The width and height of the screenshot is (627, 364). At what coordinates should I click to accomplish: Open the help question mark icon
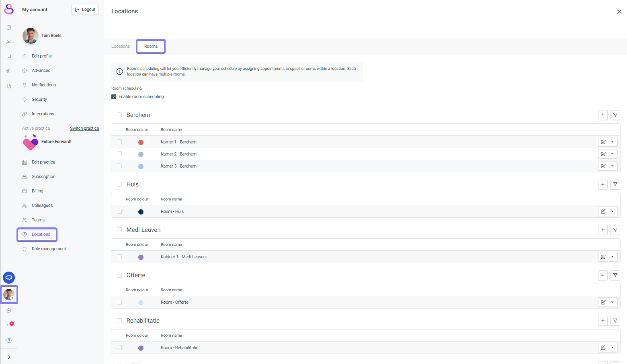click(9, 340)
